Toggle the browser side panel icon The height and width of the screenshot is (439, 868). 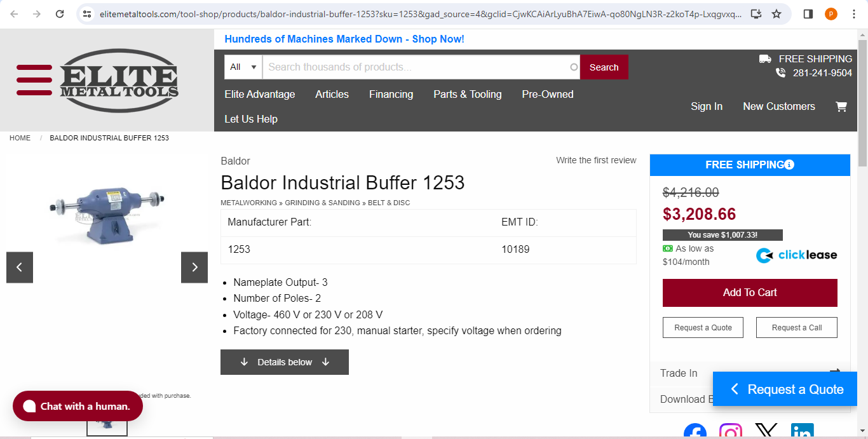[808, 14]
